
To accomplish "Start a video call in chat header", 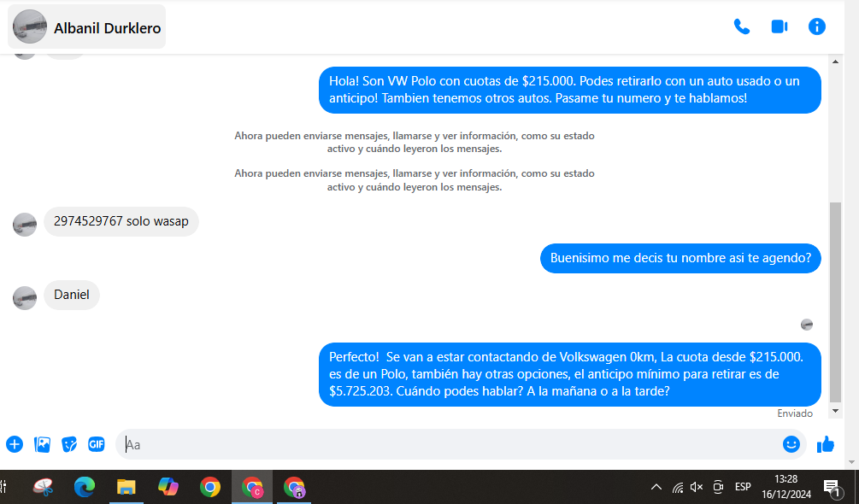I will point(779,26).
